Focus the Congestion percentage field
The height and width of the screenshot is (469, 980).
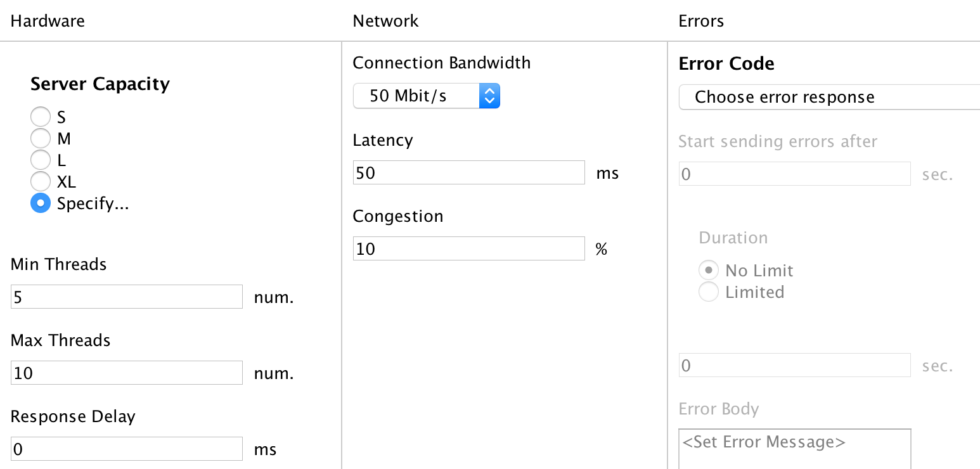tap(468, 248)
